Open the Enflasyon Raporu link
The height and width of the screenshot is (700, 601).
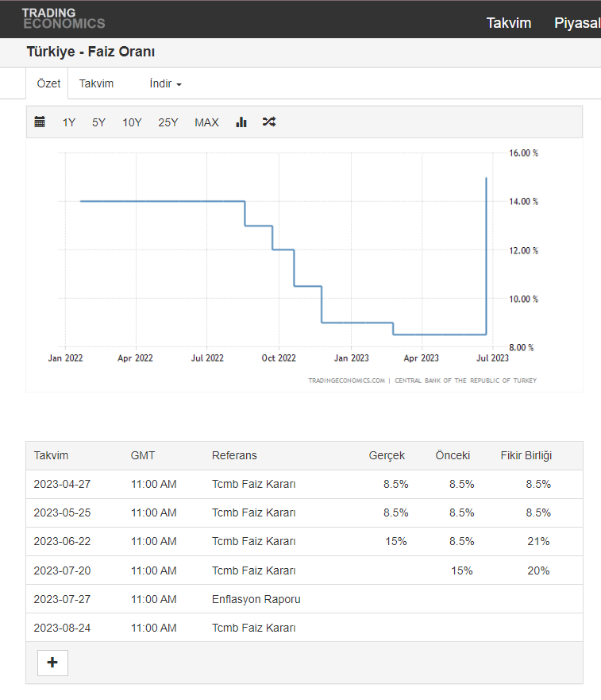point(256,599)
